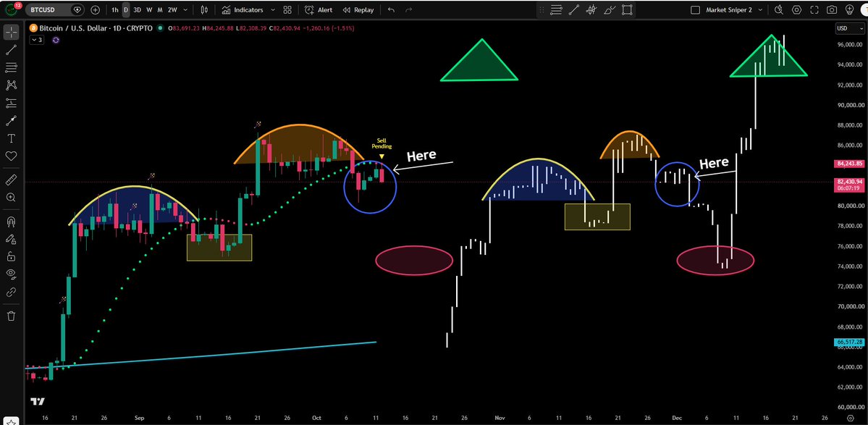Click the purple indicator status icon
The width and height of the screenshot is (868, 425).
[56, 40]
